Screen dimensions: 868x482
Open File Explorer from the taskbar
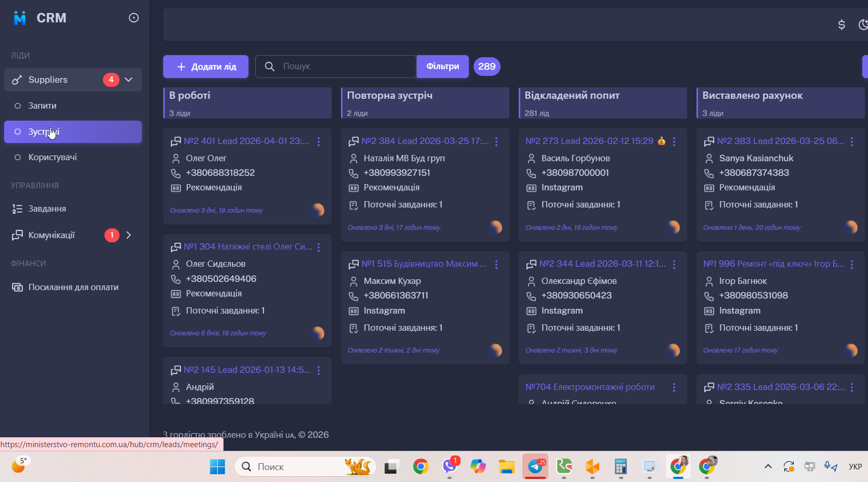pyautogui.click(x=506, y=467)
